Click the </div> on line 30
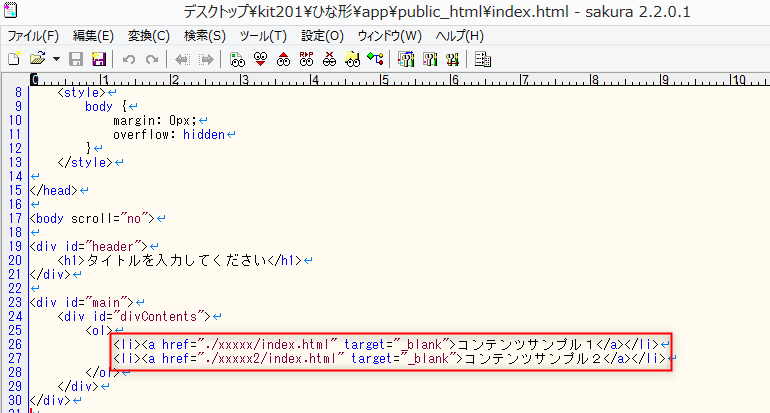This screenshot has width=770, height=413. [50, 400]
